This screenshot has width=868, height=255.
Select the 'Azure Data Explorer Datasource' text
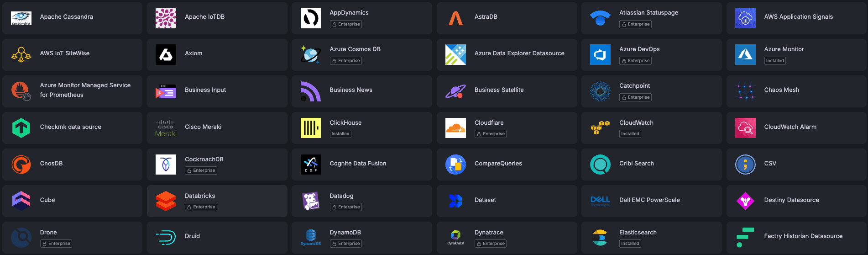[519, 53]
